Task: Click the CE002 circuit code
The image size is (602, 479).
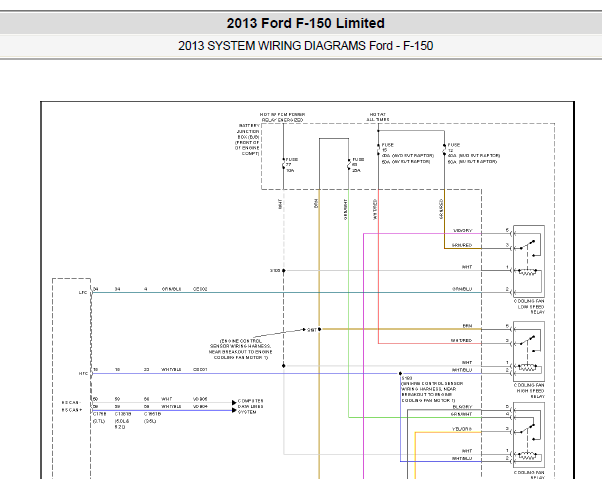Action: (200, 289)
